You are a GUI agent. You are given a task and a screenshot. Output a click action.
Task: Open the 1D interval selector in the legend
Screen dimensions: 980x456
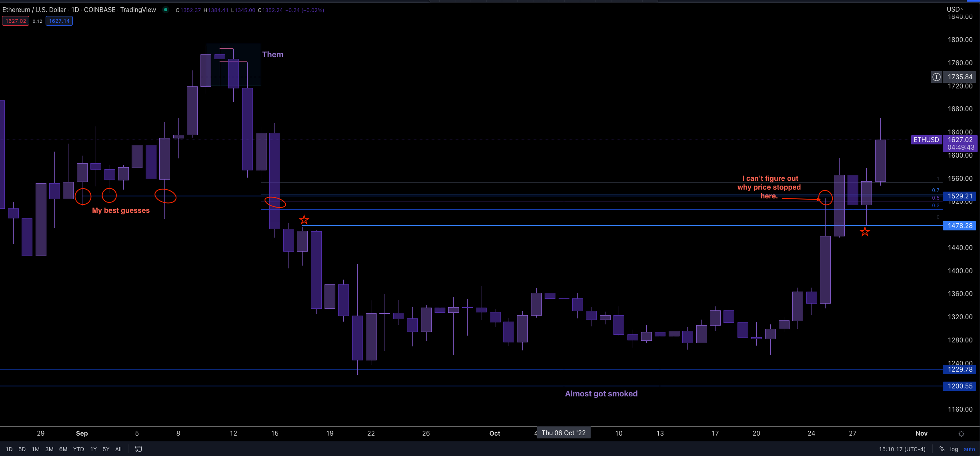[74, 10]
